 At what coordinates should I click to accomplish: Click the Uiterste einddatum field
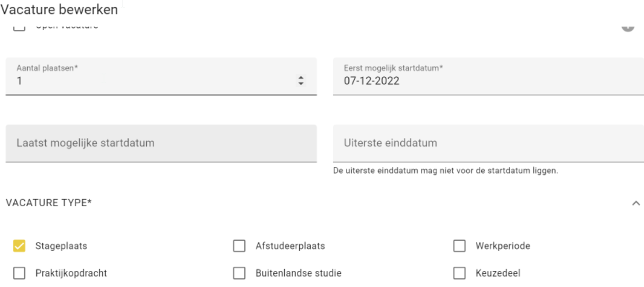tap(488, 143)
